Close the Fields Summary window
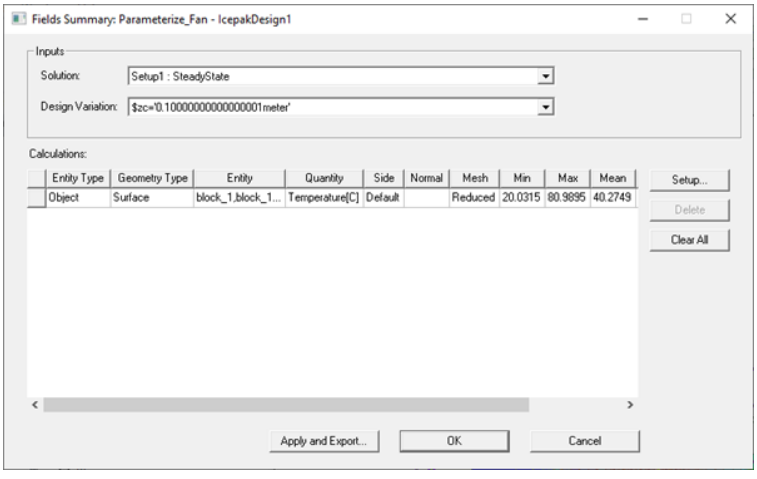Viewport: 757px width, 479px height. 730,19
